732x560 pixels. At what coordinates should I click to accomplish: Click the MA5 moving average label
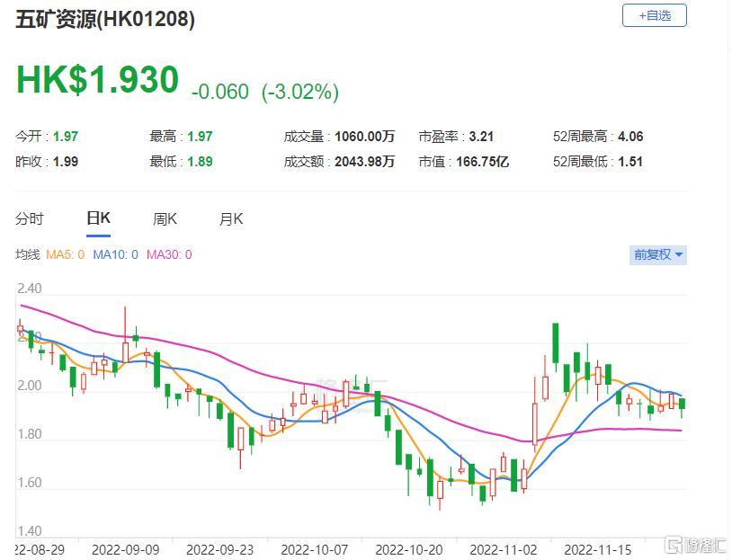tap(66, 254)
